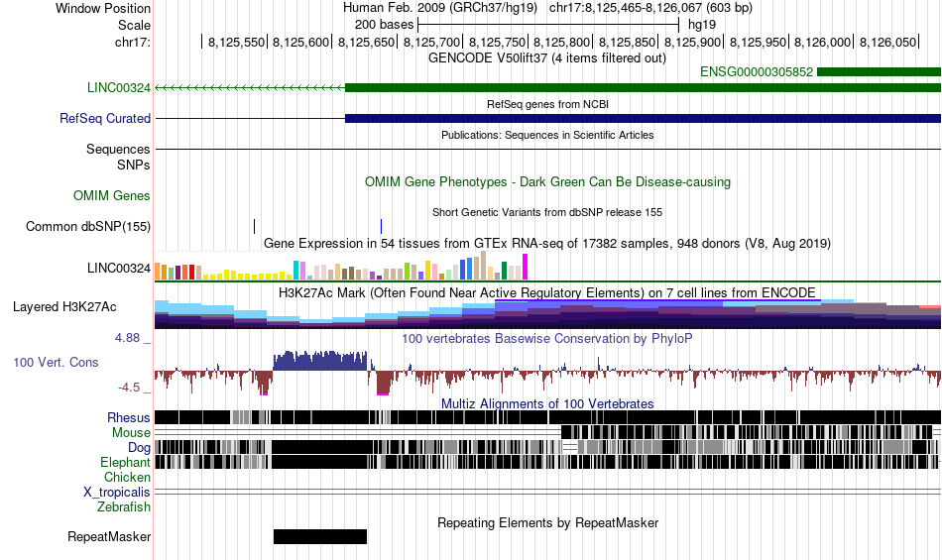Click the LINC00324 GTEx expression label
942x560 pixels.
(x=118, y=268)
